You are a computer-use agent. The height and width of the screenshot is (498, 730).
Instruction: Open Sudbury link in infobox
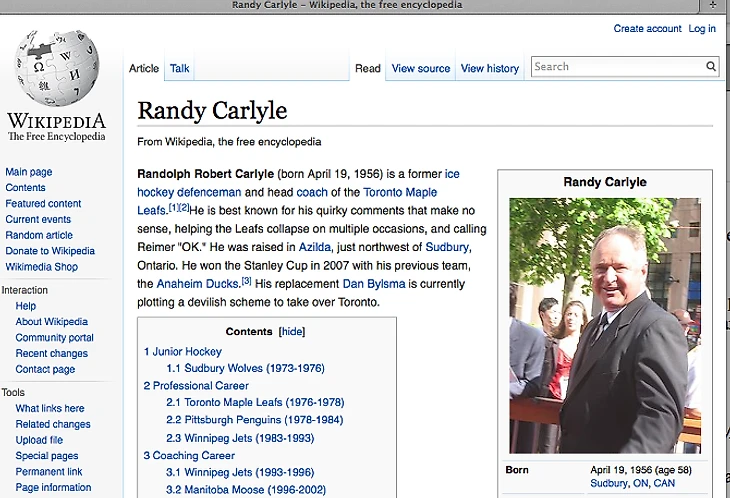pyautogui.click(x=608, y=483)
